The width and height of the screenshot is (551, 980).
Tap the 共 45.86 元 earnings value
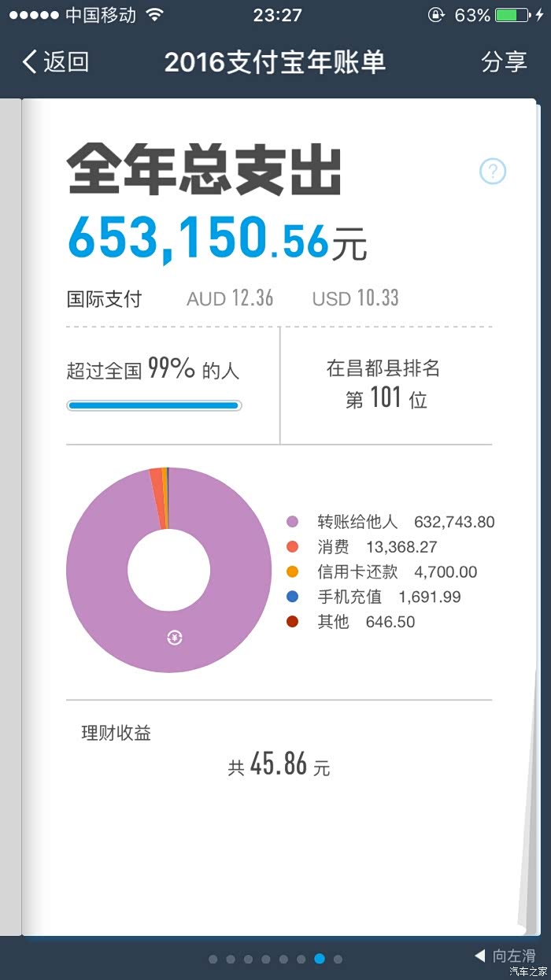tap(279, 764)
